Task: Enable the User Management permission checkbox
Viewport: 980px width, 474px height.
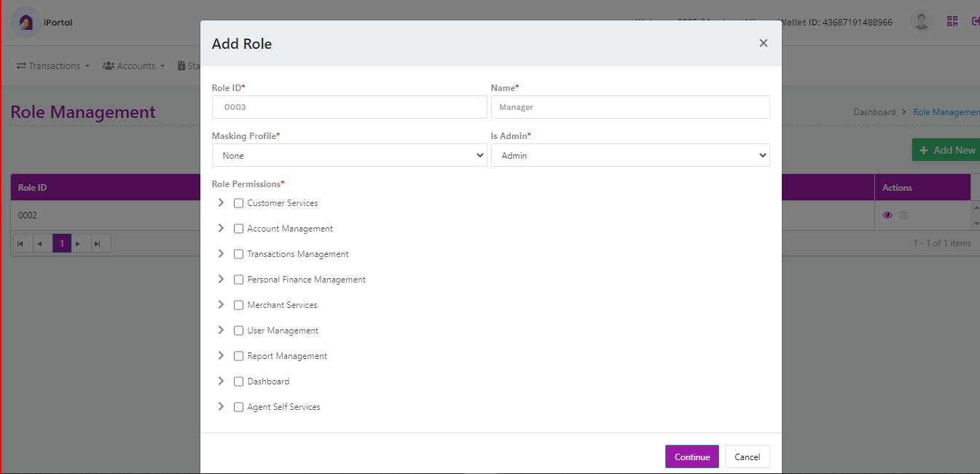Action: [x=238, y=331]
